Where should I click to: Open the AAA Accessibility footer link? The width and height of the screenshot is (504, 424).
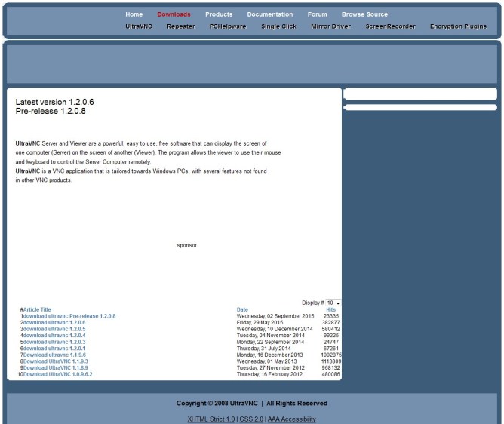(292, 419)
